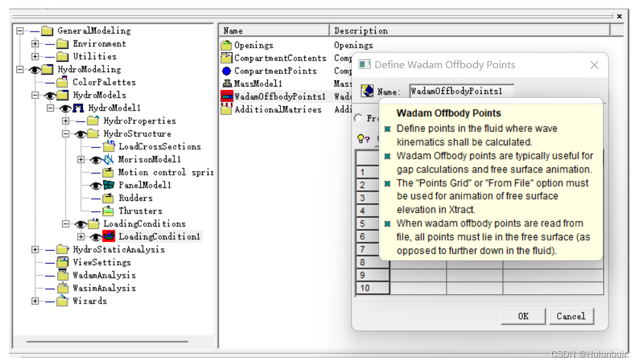
Task: Click the Wizards folder icon
Action: coord(62,301)
